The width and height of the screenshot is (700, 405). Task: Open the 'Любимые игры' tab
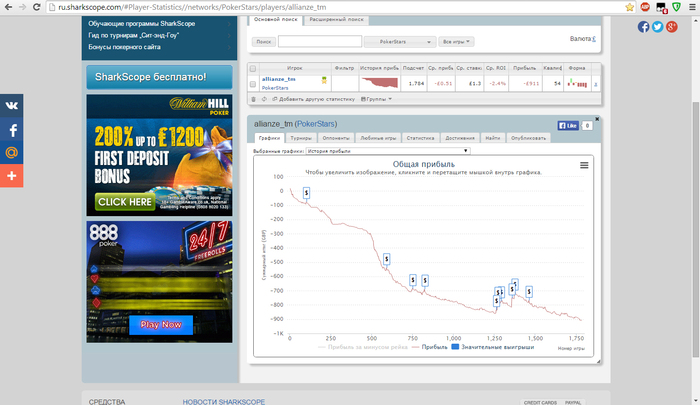[378, 138]
